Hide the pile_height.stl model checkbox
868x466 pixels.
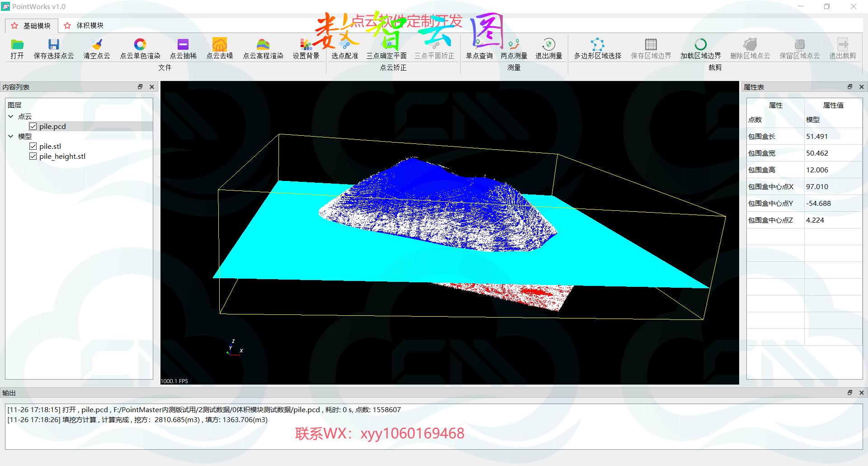tap(33, 157)
